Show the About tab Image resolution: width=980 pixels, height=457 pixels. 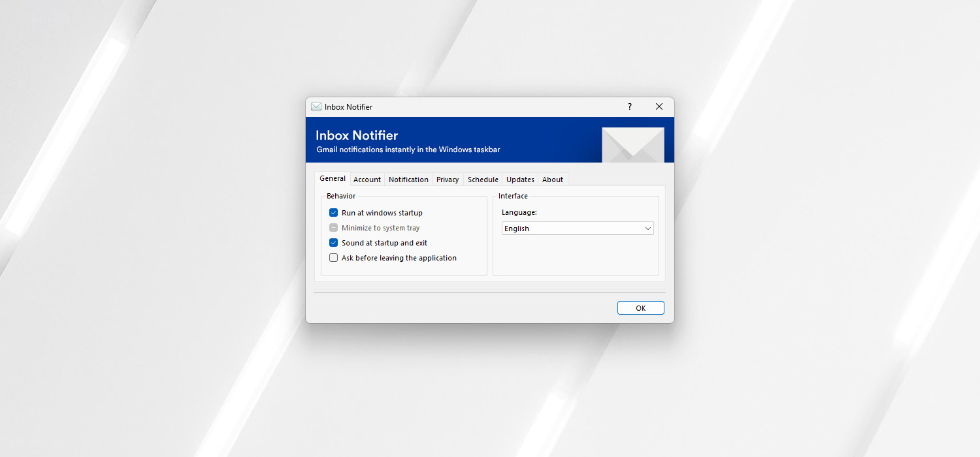pyautogui.click(x=553, y=180)
